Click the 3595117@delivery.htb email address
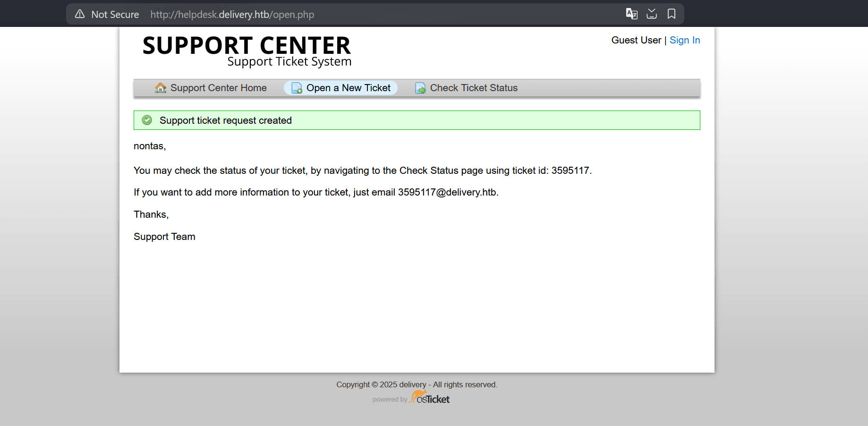 447,192
